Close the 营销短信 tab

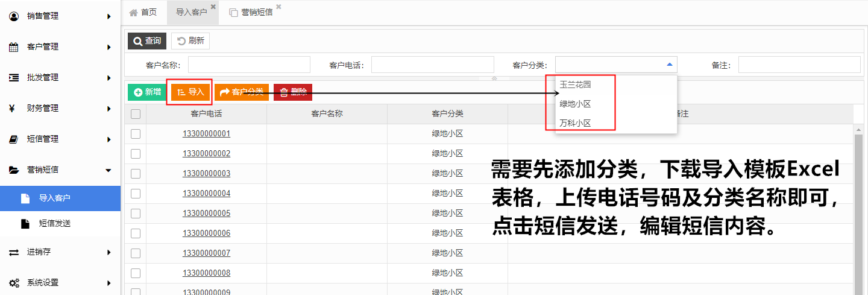click(x=278, y=7)
